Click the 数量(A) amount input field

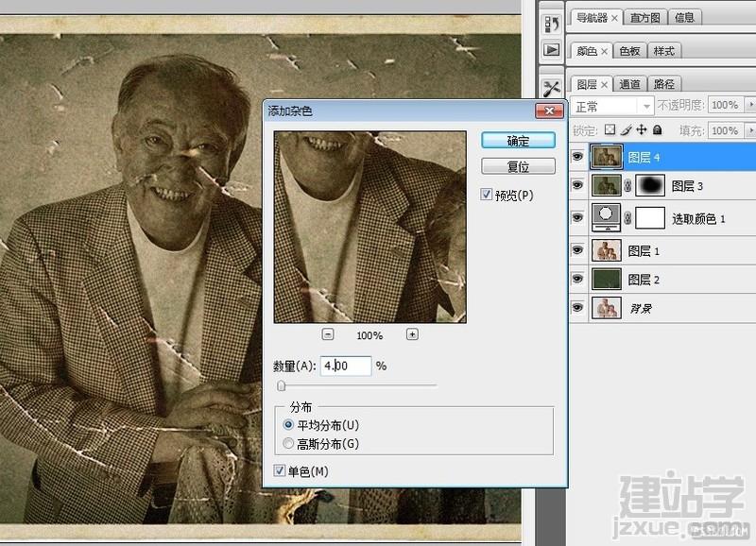pyautogui.click(x=346, y=366)
